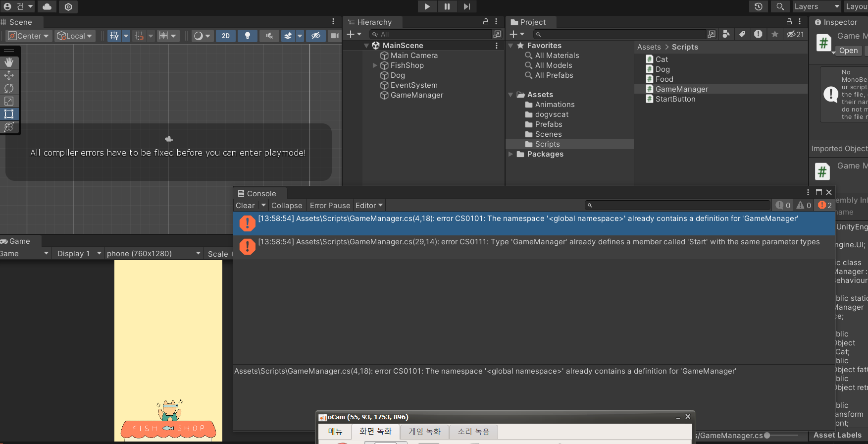
Task: Toggle Error Pause in Console
Action: point(330,205)
